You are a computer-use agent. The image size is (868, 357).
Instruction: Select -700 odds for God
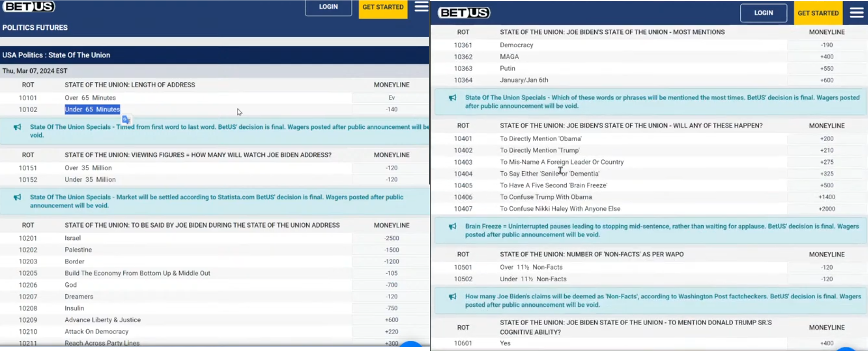pos(391,285)
